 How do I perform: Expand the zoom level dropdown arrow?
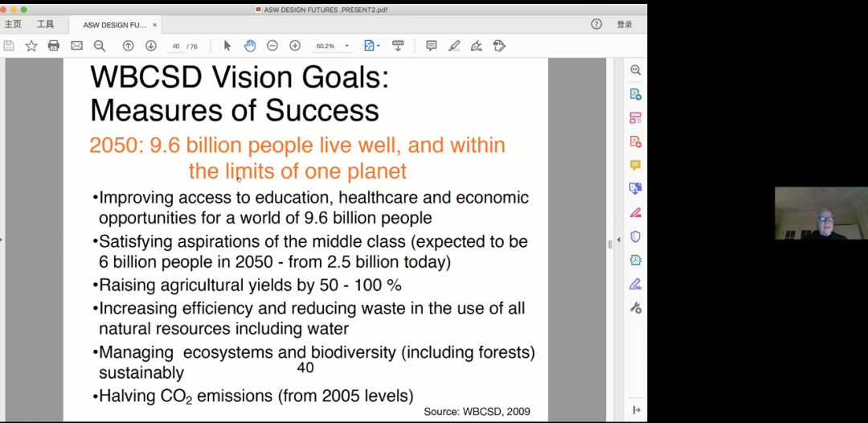[347, 46]
